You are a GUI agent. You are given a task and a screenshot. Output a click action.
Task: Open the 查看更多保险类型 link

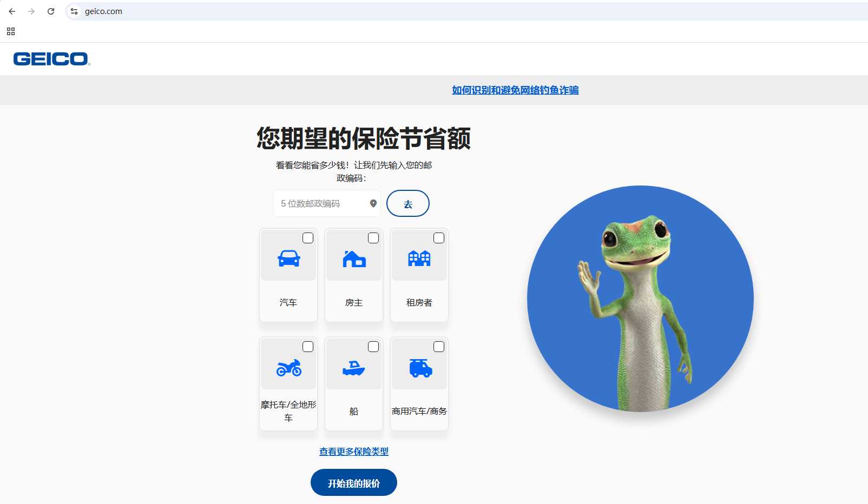pyautogui.click(x=354, y=452)
